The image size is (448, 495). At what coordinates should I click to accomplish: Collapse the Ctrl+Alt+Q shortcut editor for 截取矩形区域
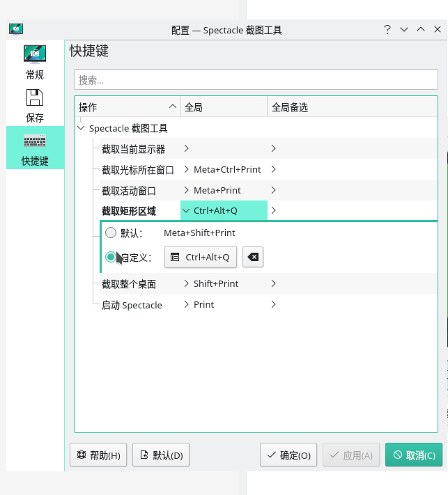coord(186,210)
